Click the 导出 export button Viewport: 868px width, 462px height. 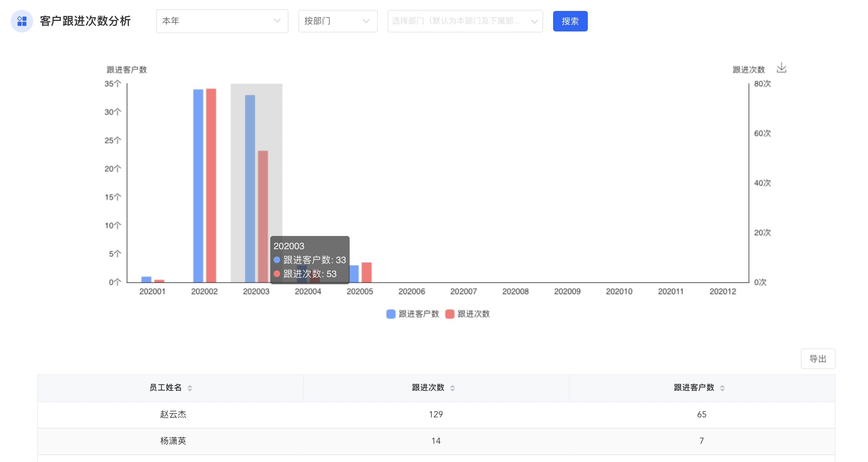[x=818, y=359]
